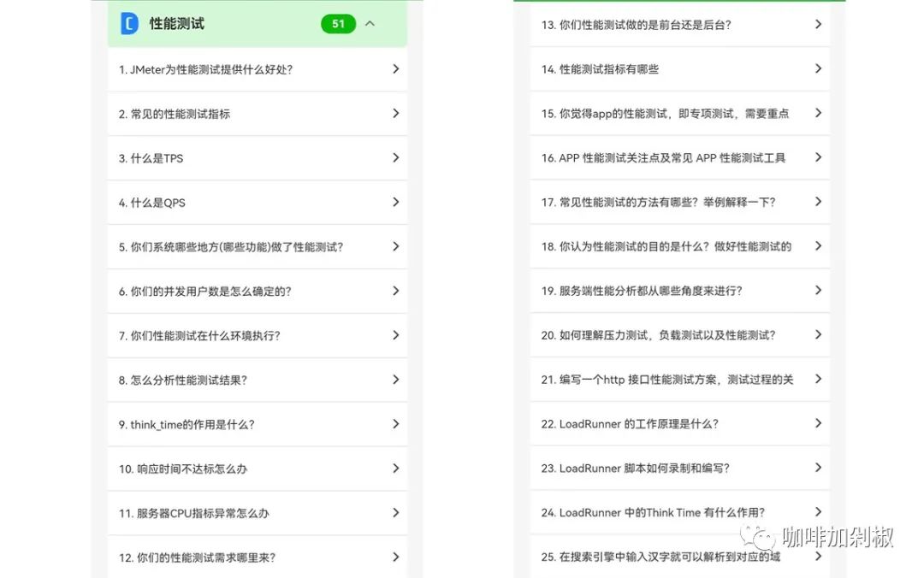Image resolution: width=924 pixels, height=578 pixels.
Task: Click the arrow on "你觉得app的性能测试" row
Action: (x=818, y=113)
